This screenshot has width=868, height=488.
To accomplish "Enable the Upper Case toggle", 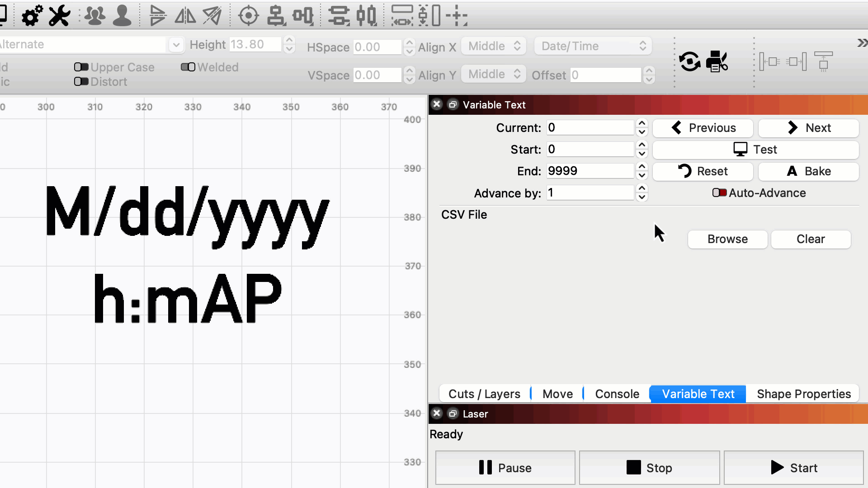I will (81, 67).
